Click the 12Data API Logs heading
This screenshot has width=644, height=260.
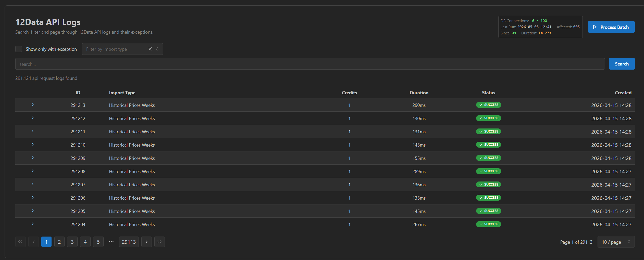click(48, 22)
